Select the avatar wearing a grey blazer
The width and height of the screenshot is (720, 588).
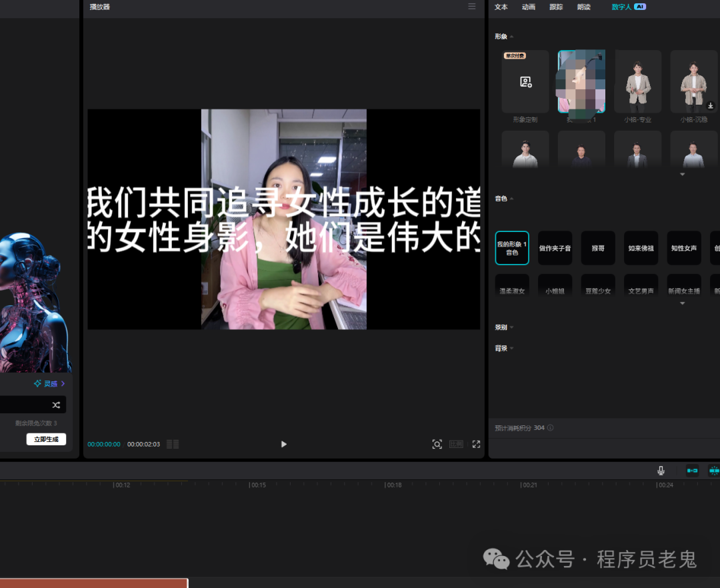638,149
